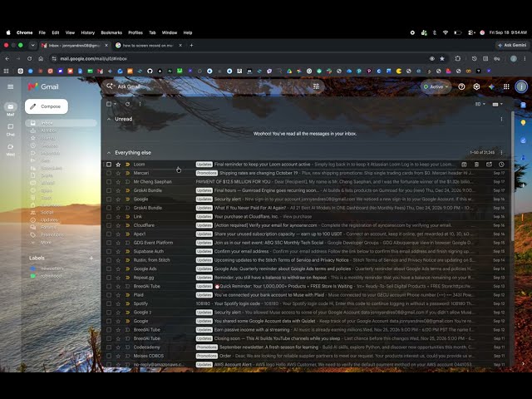Compose a new email
This screenshot has height=399, width=532.
coord(47,106)
